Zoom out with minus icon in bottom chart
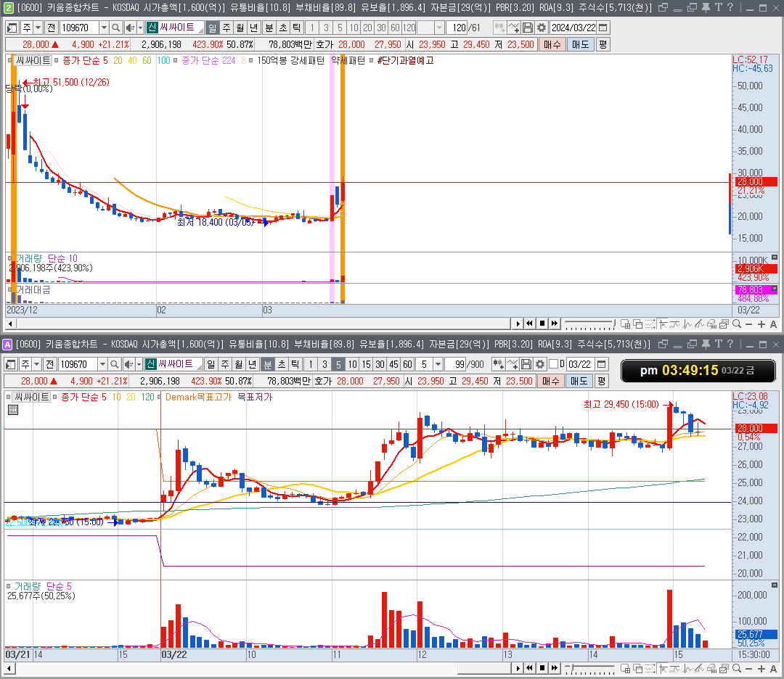 [748, 668]
